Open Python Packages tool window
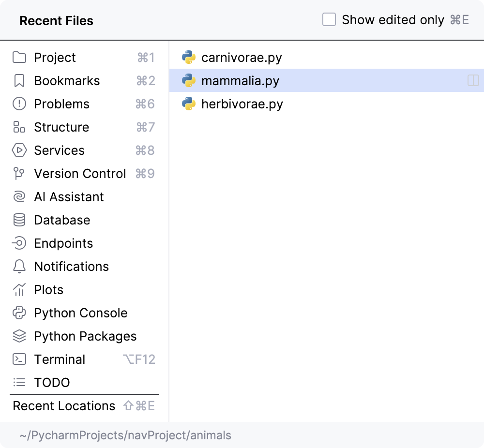Screen dimensions: 484x448 coord(85,336)
